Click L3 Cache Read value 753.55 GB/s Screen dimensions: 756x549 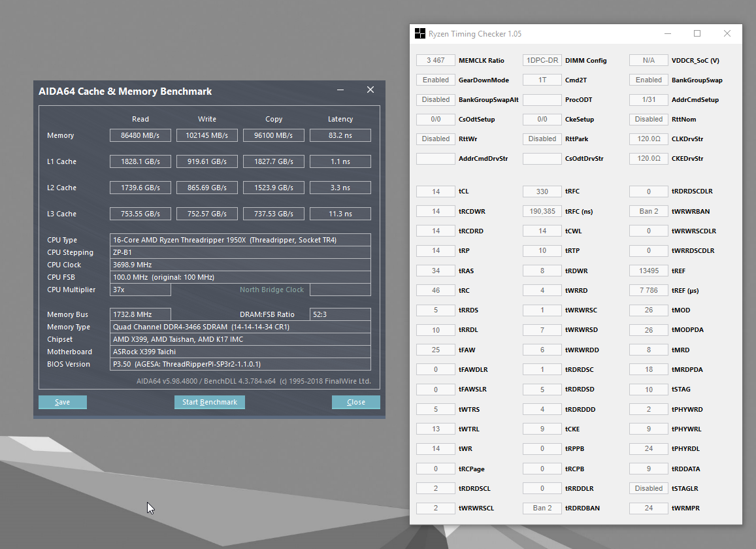coord(140,213)
